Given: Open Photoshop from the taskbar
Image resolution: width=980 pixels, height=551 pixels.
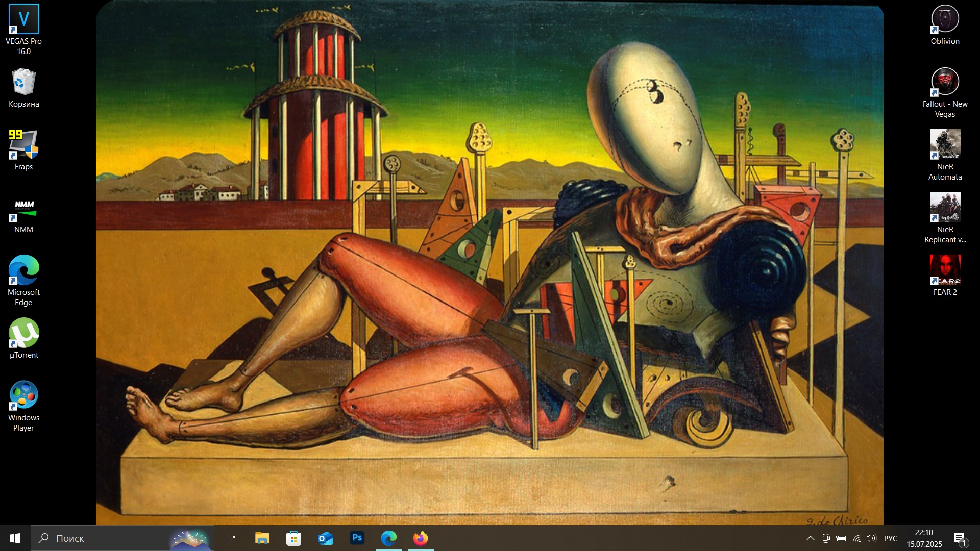Looking at the screenshot, I should [x=357, y=538].
